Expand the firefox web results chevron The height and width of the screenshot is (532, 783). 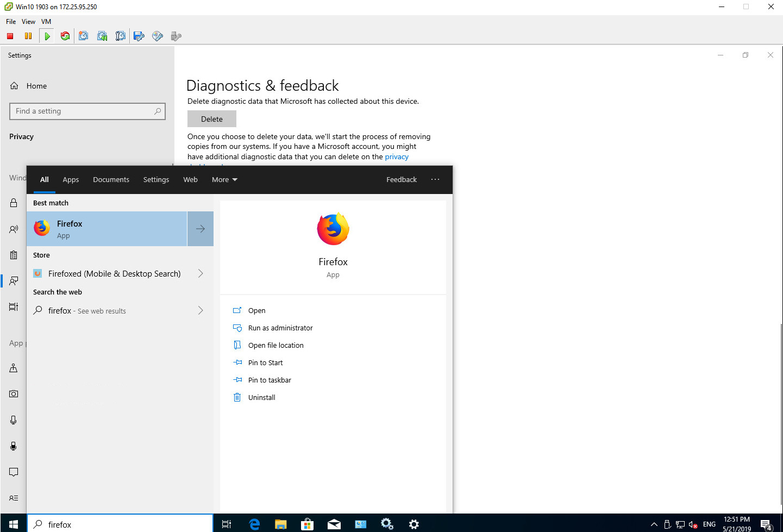[x=201, y=310]
